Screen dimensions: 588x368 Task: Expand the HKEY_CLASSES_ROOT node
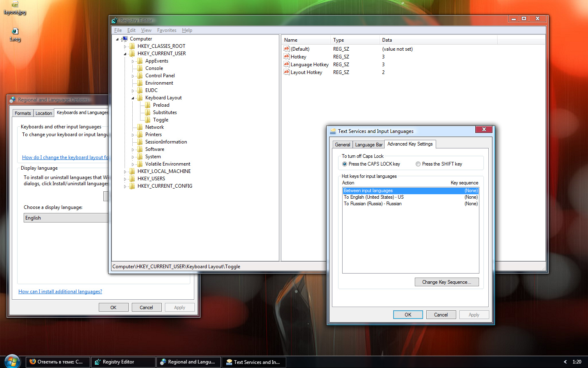pyautogui.click(x=125, y=47)
